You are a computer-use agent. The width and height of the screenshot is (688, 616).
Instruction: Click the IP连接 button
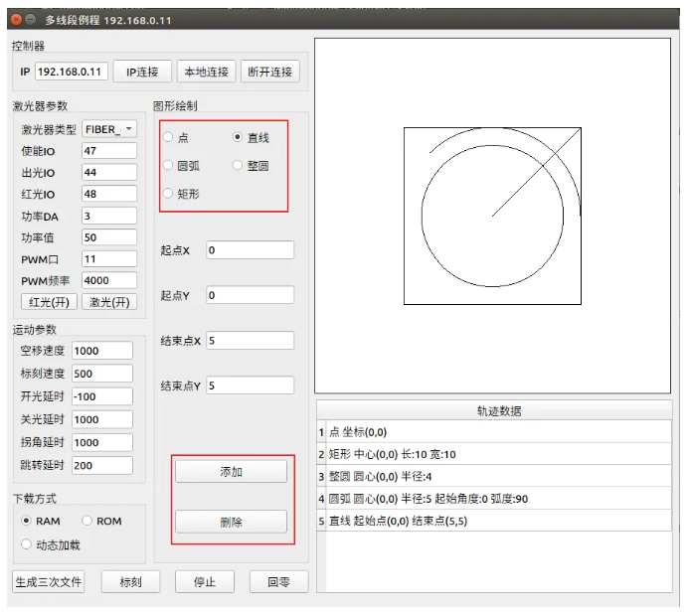(x=142, y=72)
